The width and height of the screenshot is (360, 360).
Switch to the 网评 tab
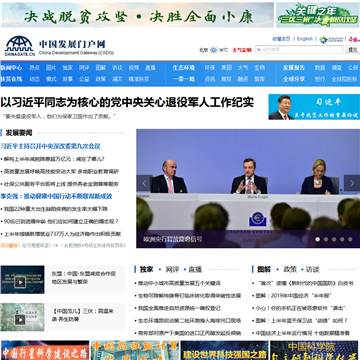(x=172, y=269)
